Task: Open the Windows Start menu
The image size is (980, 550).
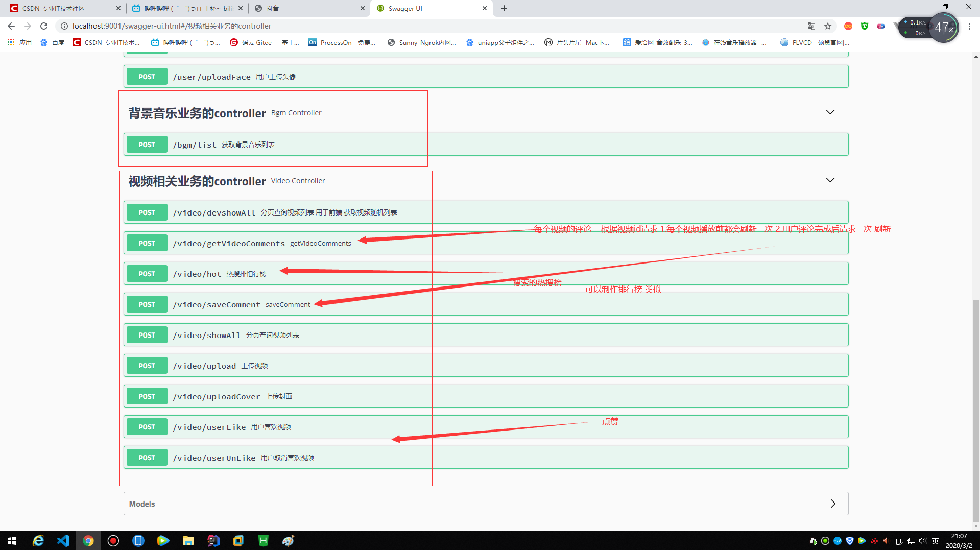Action: point(12,540)
